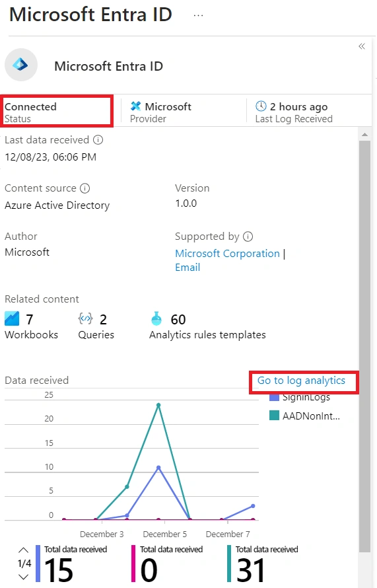
Task: Open Go to log analytics link
Action: tap(301, 381)
